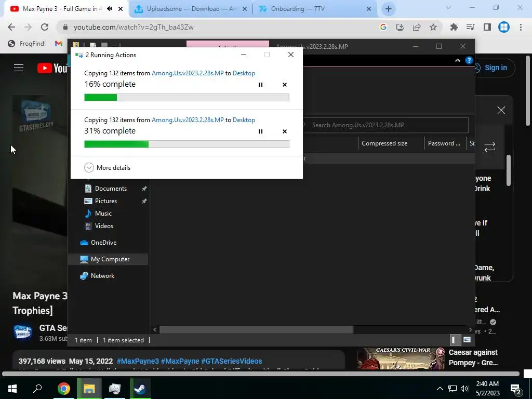Close YouTube side panel with X
Viewport: 532px width, 399px height.
[501, 110]
